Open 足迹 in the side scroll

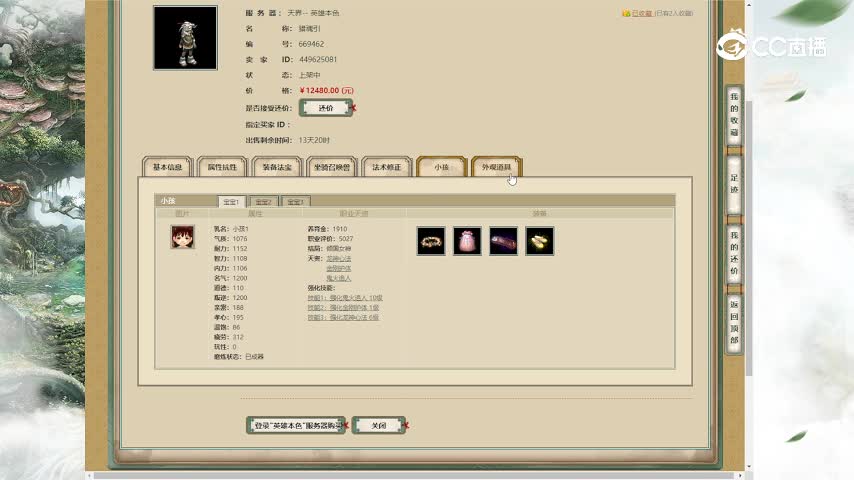coord(734,184)
